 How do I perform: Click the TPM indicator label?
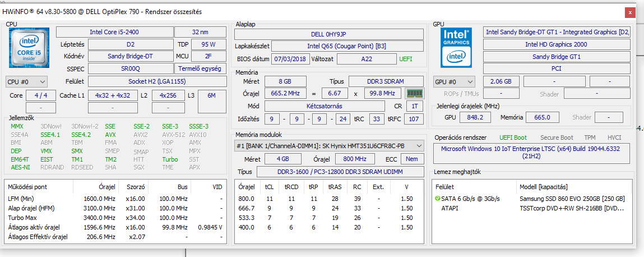pyautogui.click(x=590, y=137)
